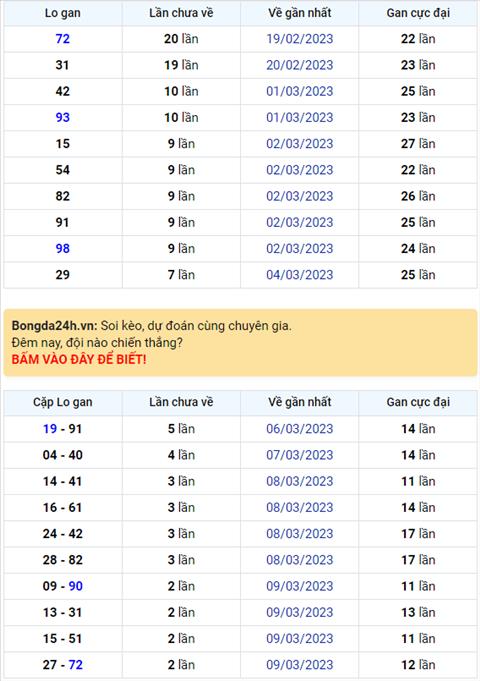Open date 01/03/2023 in row 42
The height and width of the screenshot is (681, 480).
(300, 91)
